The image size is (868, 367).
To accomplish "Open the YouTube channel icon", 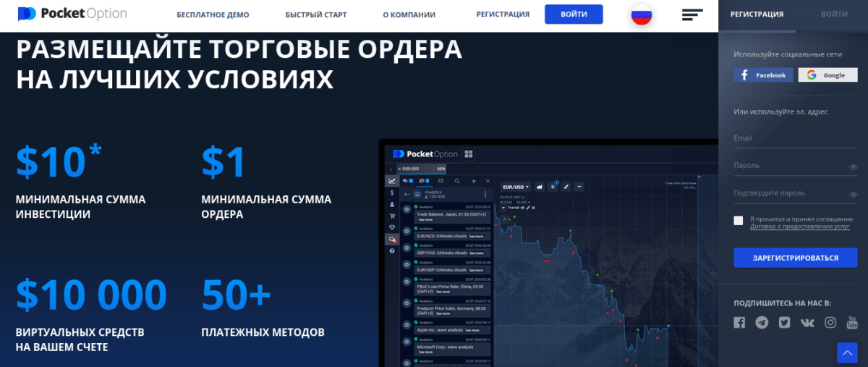I will 852,323.
